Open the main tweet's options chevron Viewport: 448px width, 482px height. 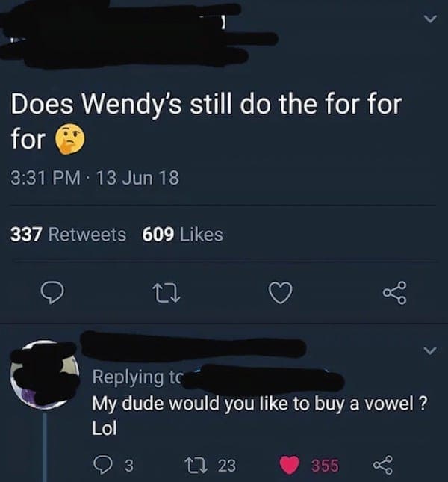pos(430,19)
